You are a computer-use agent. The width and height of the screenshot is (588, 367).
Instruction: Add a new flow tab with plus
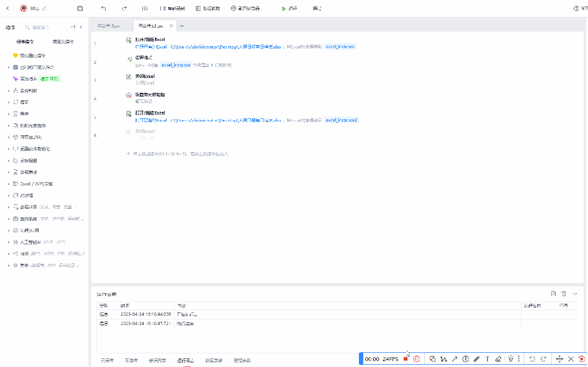click(x=182, y=26)
